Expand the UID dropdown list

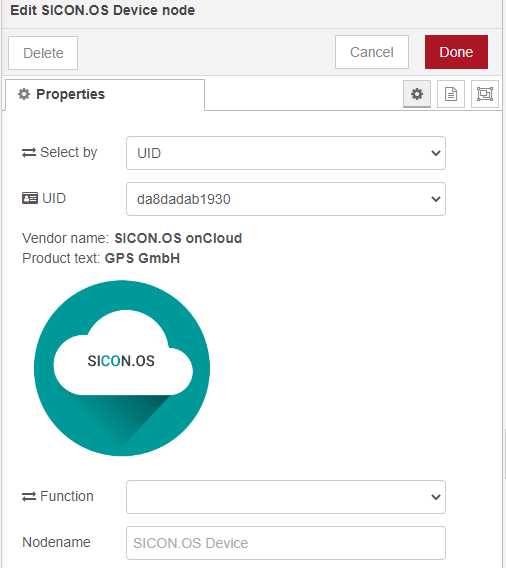pyautogui.click(x=286, y=199)
